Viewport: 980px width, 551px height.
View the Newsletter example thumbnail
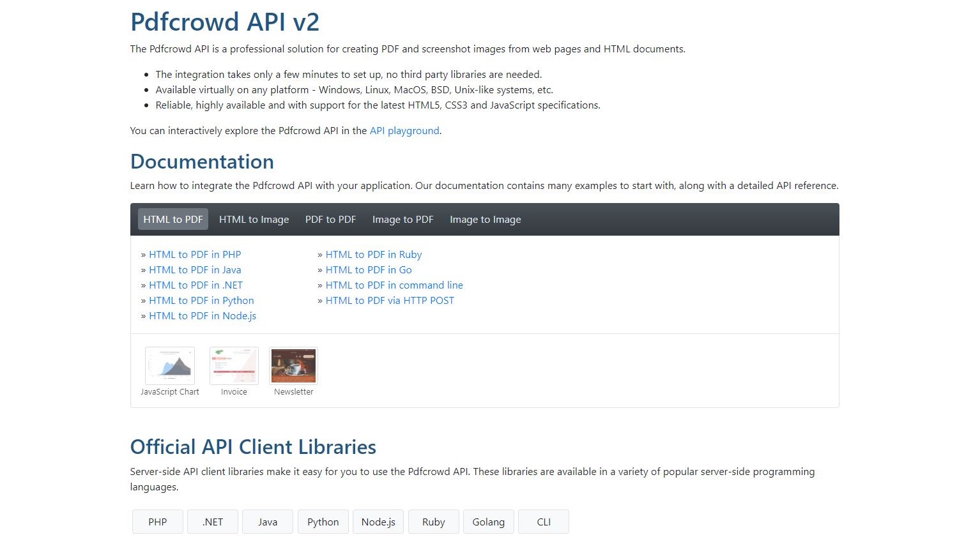293,365
